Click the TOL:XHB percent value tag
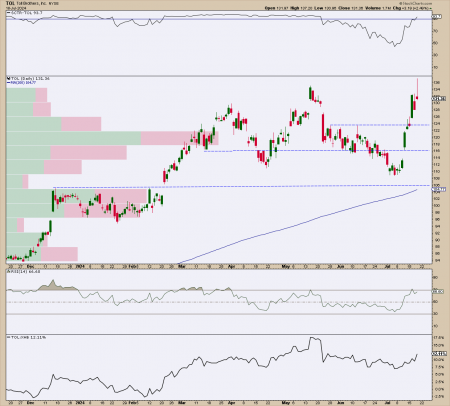Screen dimensions: 450x406 click(x=439, y=353)
